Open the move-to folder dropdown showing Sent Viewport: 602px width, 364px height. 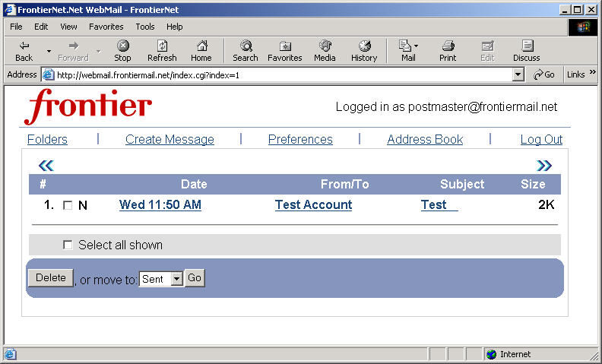click(160, 279)
